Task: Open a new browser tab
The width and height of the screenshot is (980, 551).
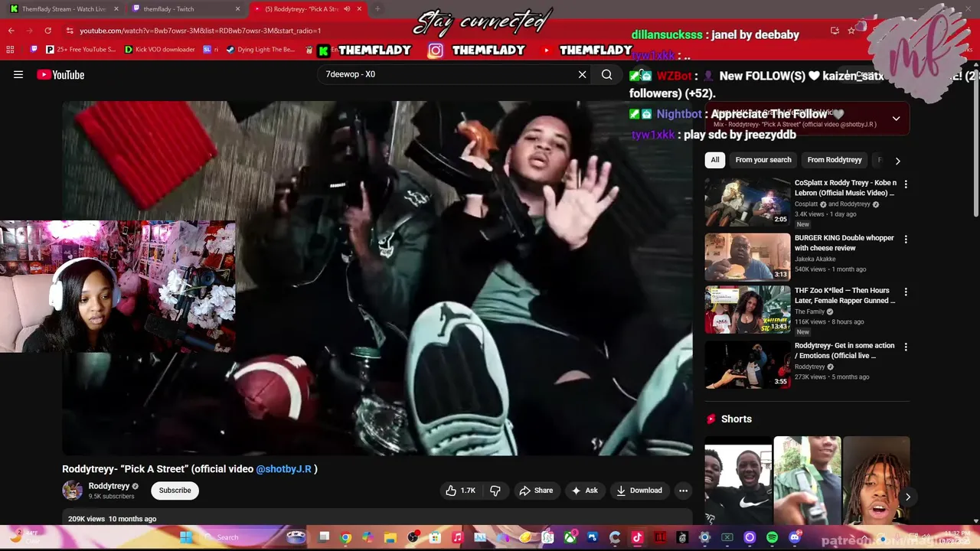Action: (x=377, y=9)
